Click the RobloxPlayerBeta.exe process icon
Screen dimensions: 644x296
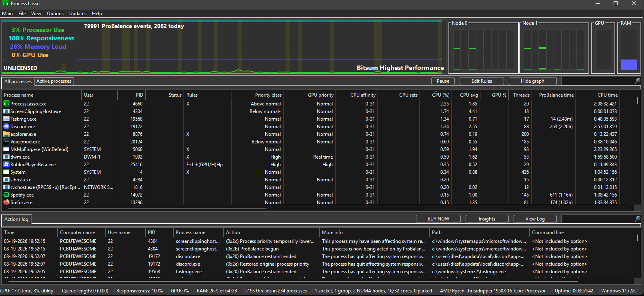6,165
